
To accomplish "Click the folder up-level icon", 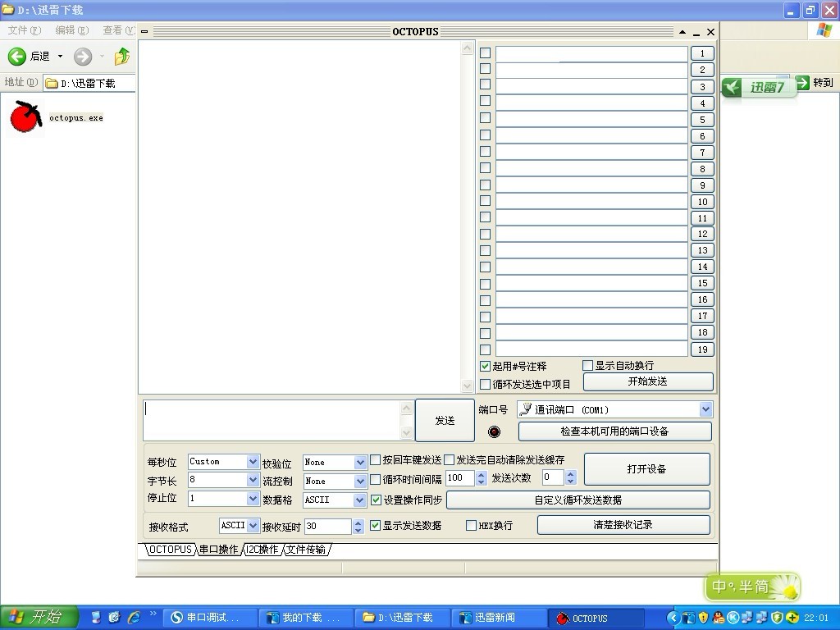I will 122,56.
